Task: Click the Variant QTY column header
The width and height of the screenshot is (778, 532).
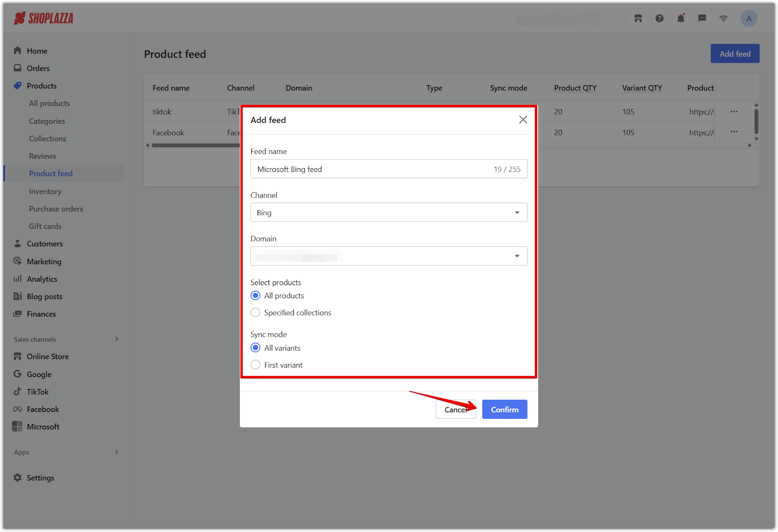Action: 642,88
